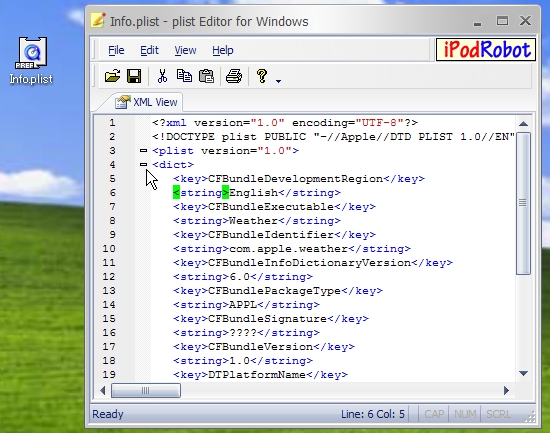Click the horizontal scrollbar thumb
Screen dimensions: 550x433
coord(146,390)
